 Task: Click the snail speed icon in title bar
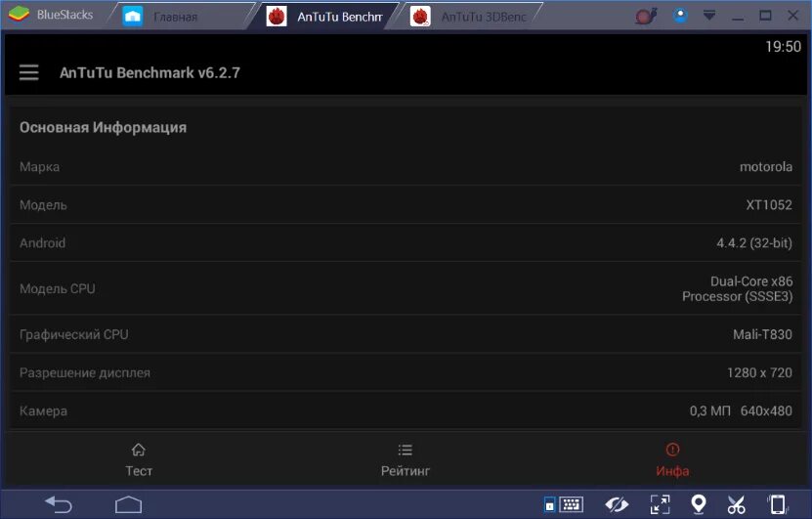point(646,16)
